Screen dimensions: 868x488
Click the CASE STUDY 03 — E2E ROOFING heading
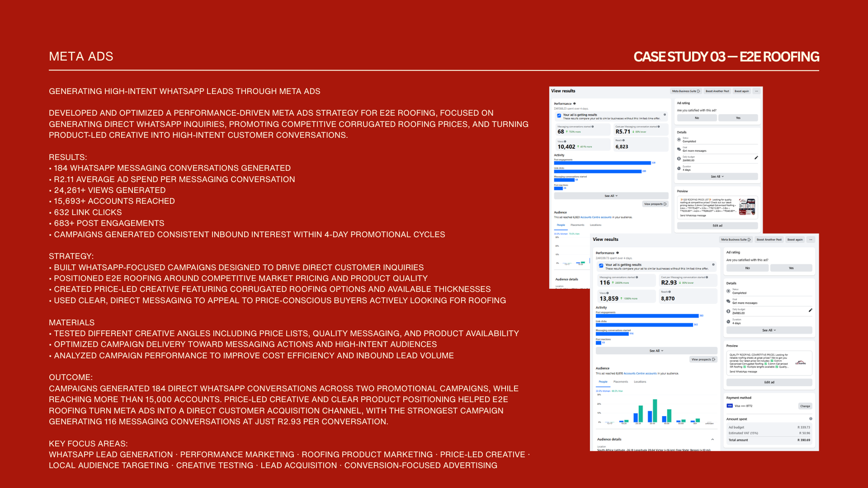pyautogui.click(x=726, y=57)
